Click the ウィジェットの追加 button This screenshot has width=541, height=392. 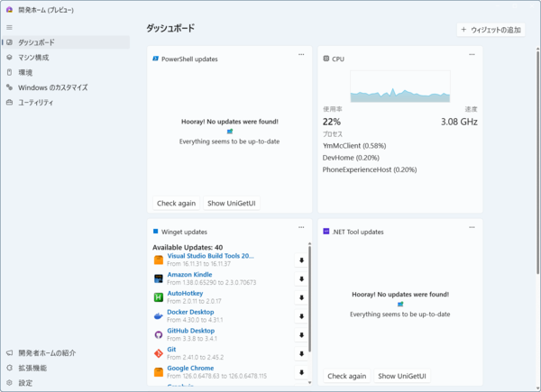(491, 30)
